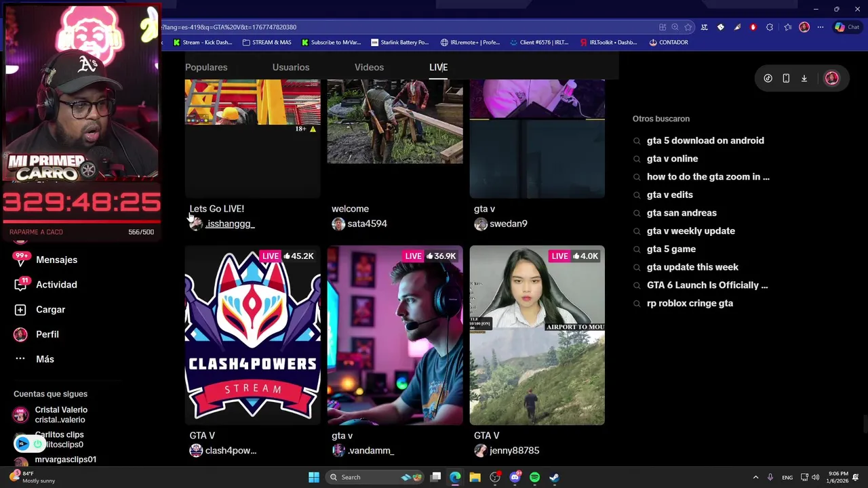Click the browser address bar URL

228,27
